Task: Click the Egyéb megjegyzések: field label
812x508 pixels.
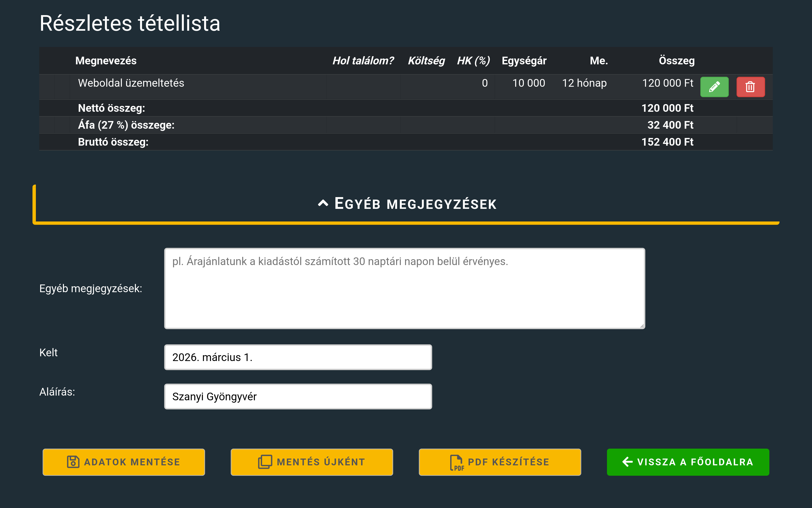Action: (91, 288)
